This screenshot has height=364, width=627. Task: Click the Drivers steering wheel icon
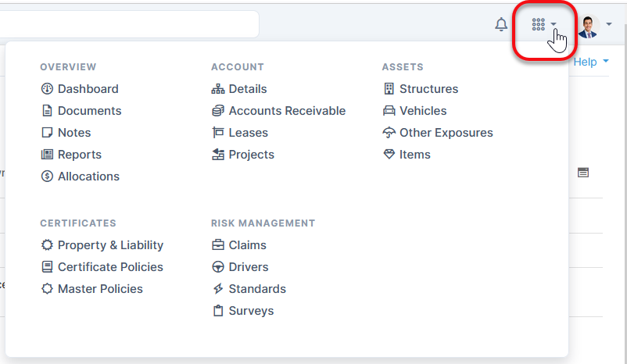pyautogui.click(x=218, y=267)
